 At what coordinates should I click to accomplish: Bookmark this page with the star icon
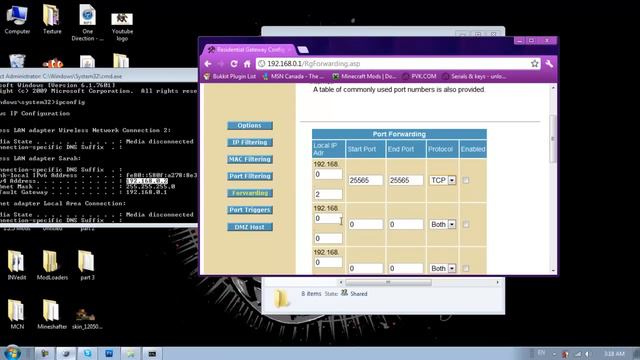point(535,64)
